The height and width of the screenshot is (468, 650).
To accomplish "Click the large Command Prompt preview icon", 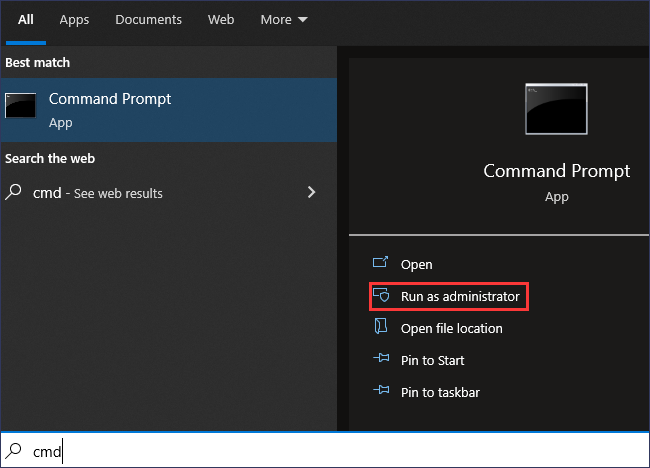I will point(556,109).
